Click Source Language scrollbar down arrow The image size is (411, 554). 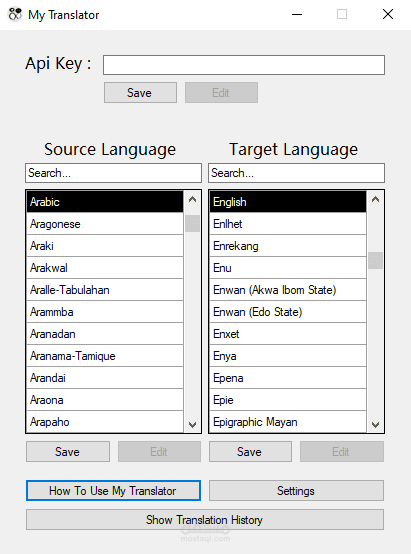tap(192, 424)
